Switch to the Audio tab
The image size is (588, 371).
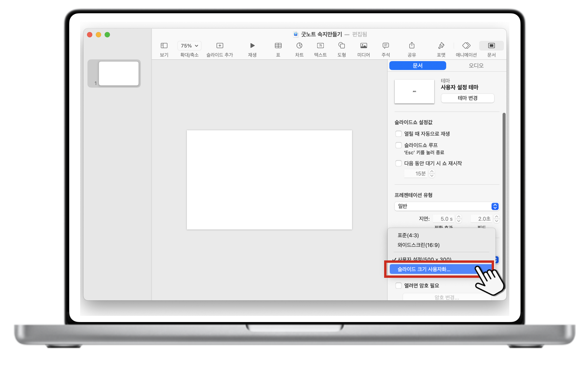(x=476, y=65)
